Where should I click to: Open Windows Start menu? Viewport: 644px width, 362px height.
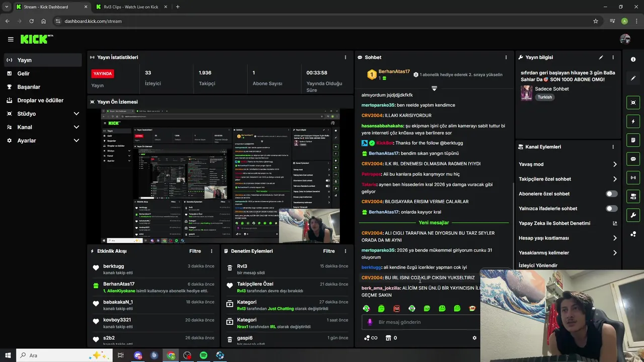(8, 355)
